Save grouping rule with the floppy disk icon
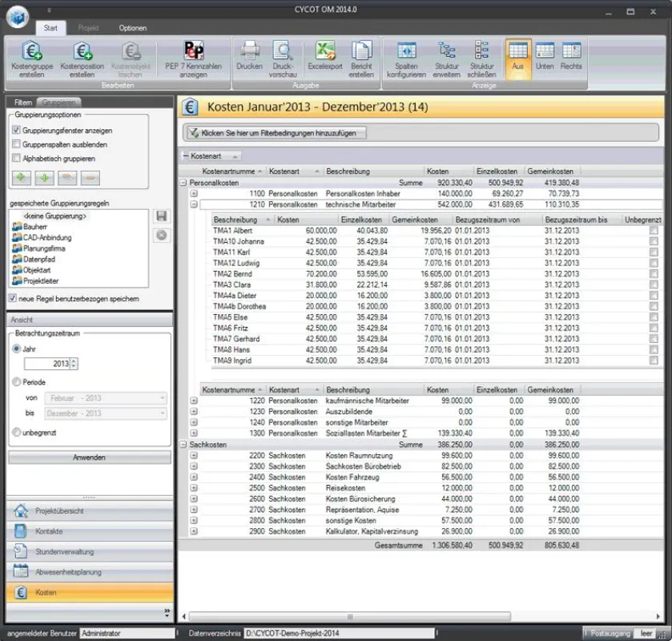The image size is (672, 641). pos(162,216)
